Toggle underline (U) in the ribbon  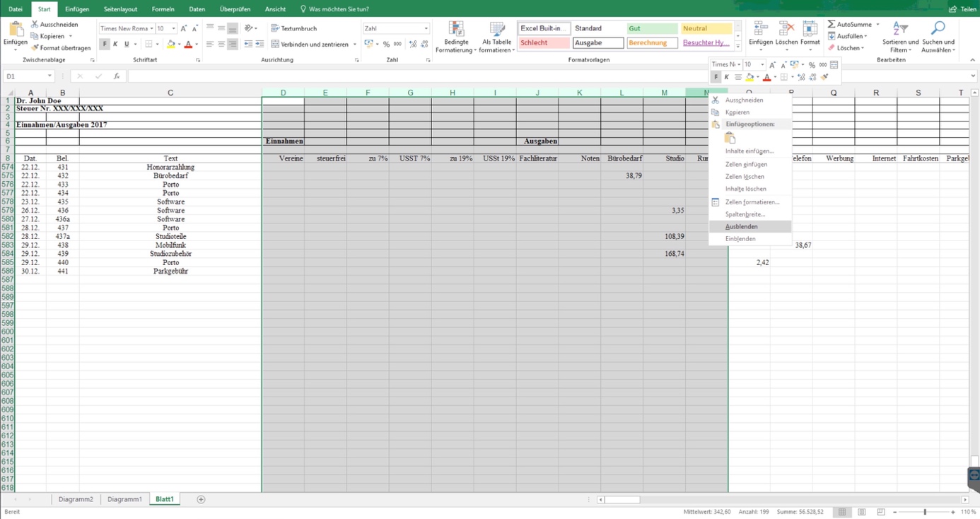[127, 44]
